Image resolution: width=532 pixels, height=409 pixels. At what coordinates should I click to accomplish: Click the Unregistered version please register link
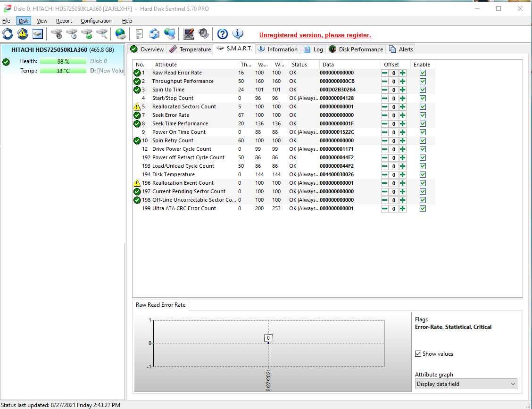tap(315, 35)
